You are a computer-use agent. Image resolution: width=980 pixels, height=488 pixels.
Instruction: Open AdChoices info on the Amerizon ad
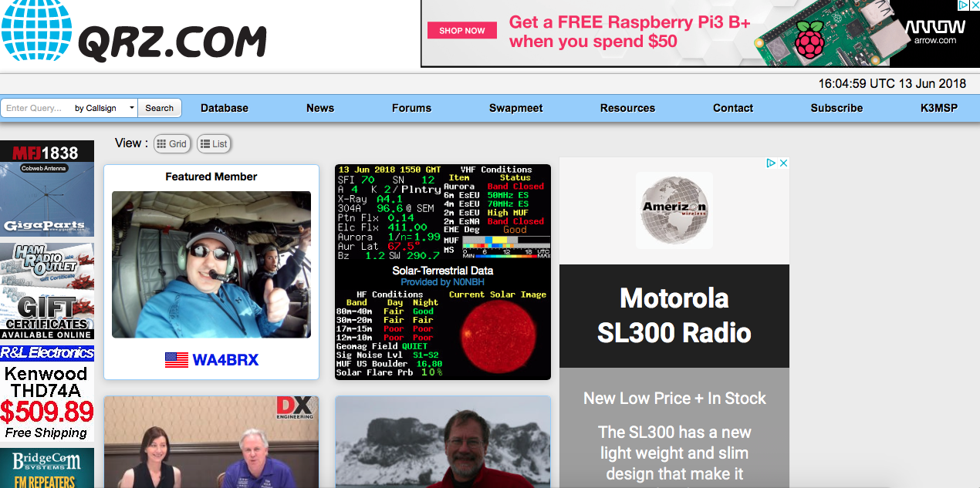pos(770,163)
